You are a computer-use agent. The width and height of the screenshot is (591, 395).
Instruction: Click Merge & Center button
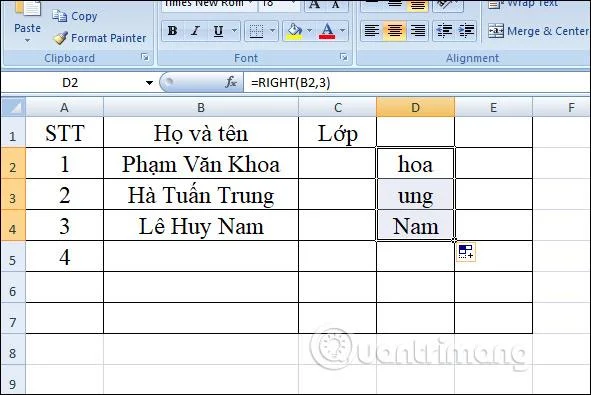point(538,31)
